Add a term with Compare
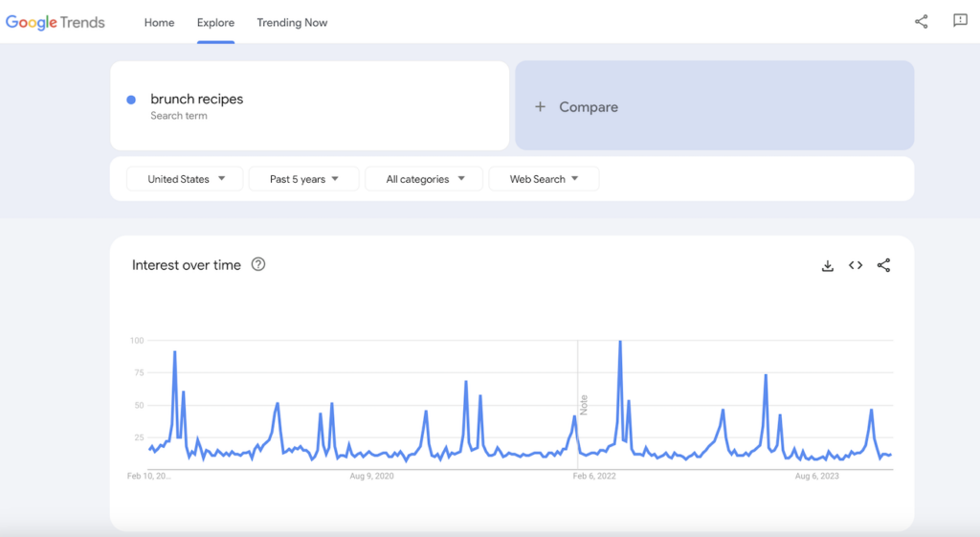The height and width of the screenshot is (537, 980). pyautogui.click(x=714, y=105)
